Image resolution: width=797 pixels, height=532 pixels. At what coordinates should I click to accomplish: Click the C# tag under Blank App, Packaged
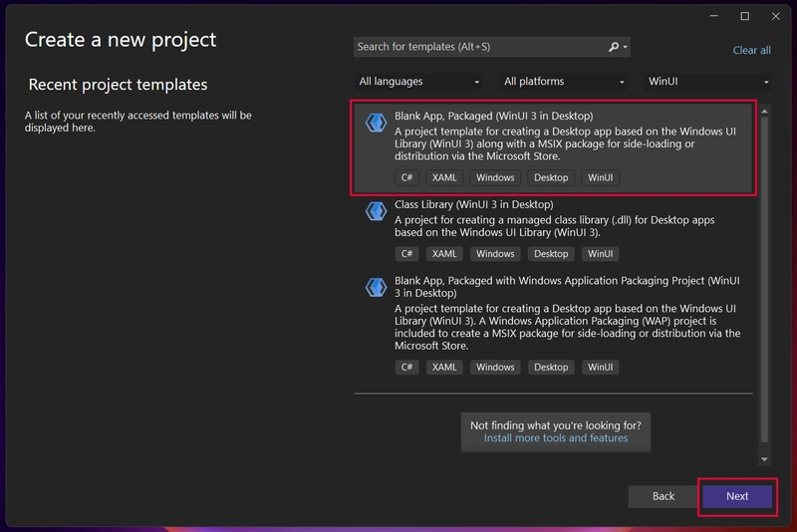point(406,178)
